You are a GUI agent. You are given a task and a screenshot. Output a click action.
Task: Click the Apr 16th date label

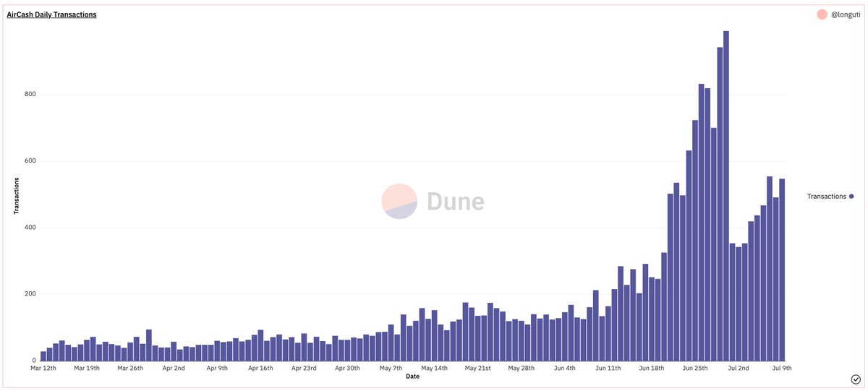pos(260,368)
